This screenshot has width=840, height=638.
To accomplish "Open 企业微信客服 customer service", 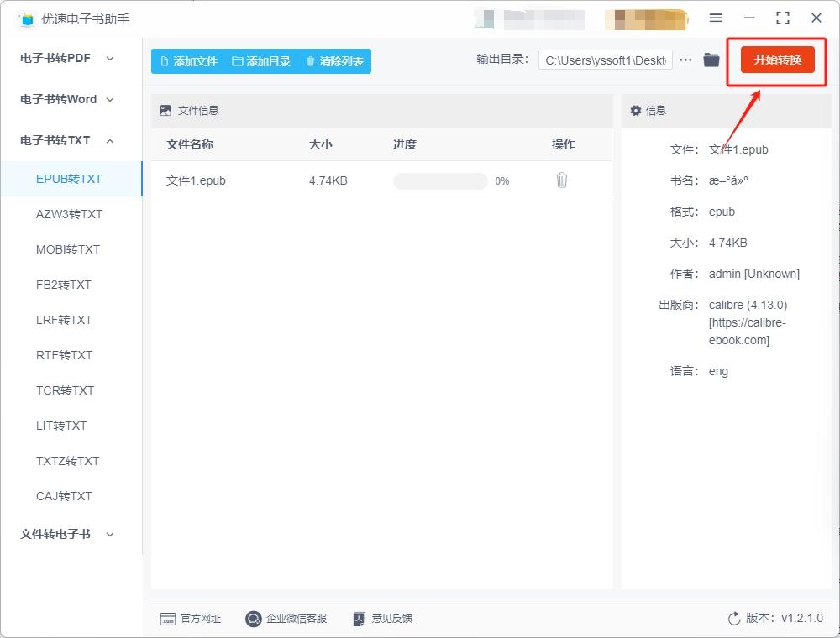I will click(286, 619).
